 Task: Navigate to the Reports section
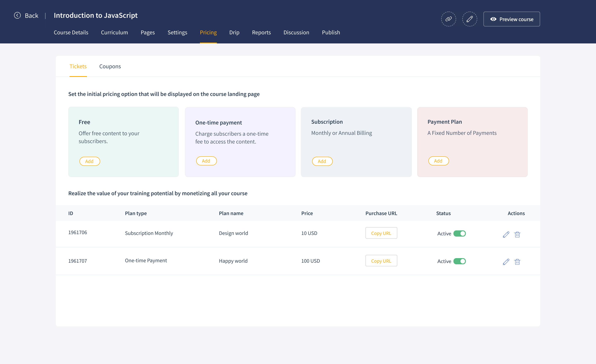(262, 32)
